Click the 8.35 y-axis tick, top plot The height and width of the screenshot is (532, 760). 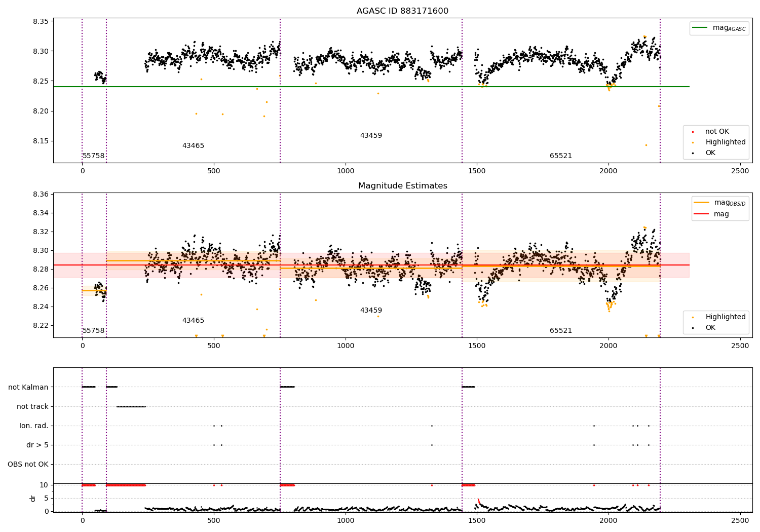(40, 22)
